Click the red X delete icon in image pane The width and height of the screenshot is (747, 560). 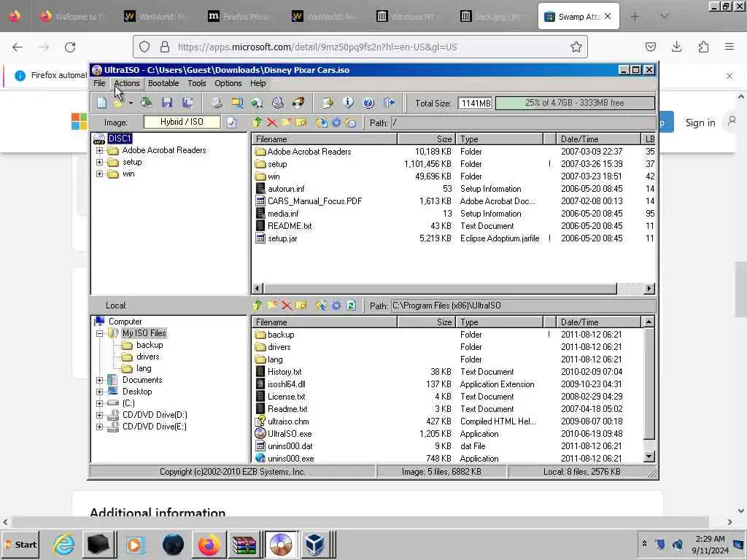[x=272, y=122]
